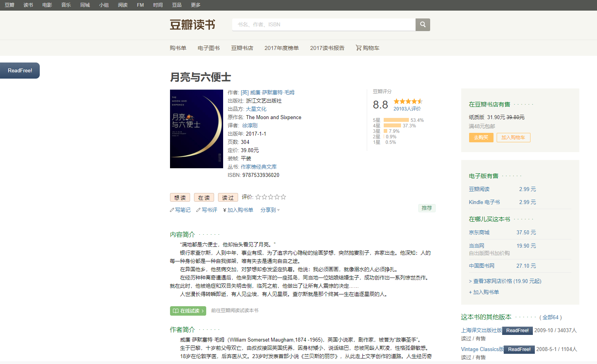Screen dimensions: 597x364
Task: Open 同城 in top navigation
Action: pos(85,5)
